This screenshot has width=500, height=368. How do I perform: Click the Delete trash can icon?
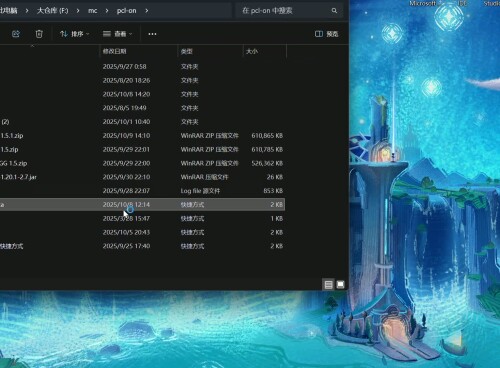[39, 34]
